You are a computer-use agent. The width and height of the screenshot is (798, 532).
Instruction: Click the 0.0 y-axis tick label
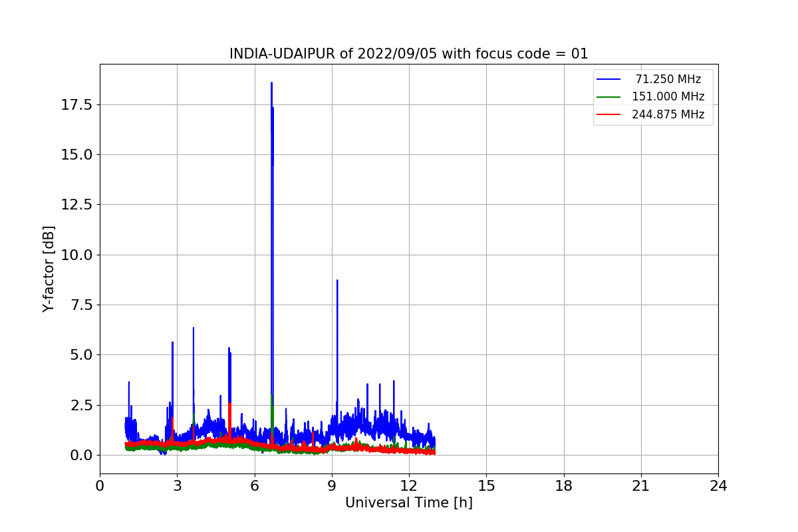81,455
